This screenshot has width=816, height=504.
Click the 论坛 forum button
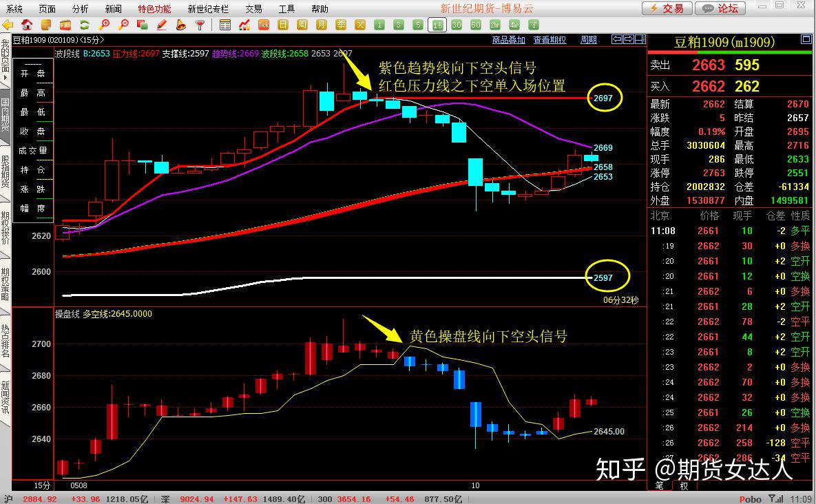721,8
